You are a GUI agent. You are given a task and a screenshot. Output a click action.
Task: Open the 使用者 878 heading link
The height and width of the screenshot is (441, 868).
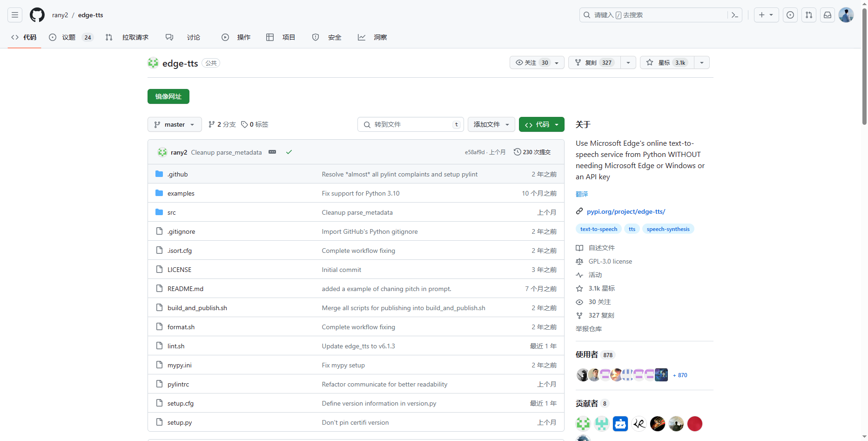click(595, 354)
